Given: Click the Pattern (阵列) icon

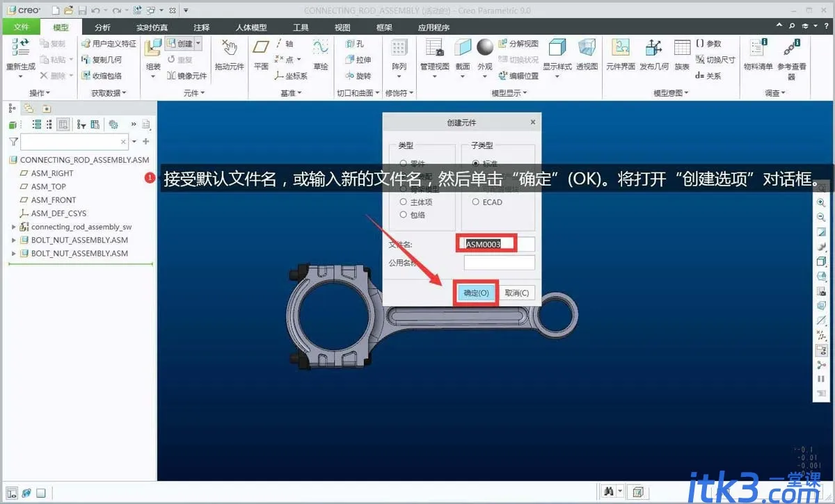Looking at the screenshot, I should pos(399,47).
